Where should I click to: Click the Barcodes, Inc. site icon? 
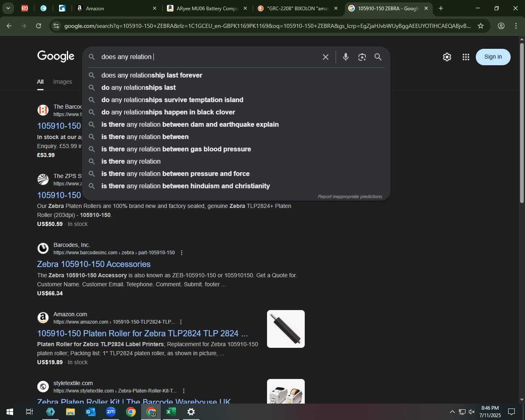pos(43,248)
